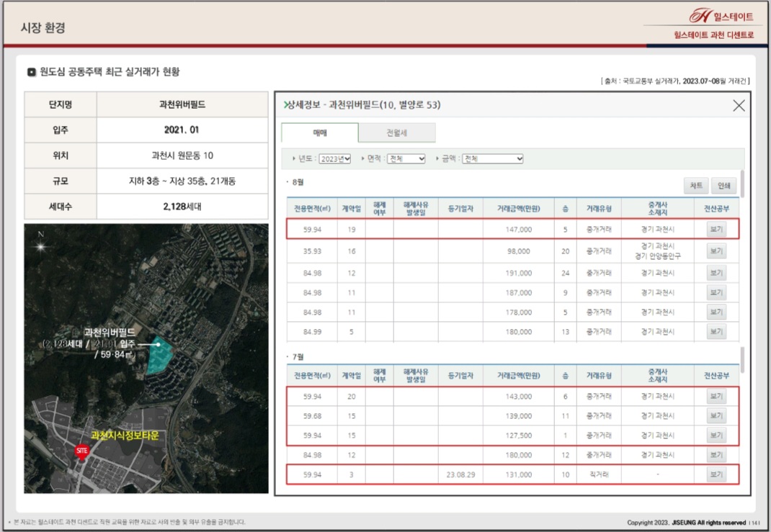The height and width of the screenshot is (532, 771).
Task: Open the 금액 전체 dropdown
Action: coord(493,158)
